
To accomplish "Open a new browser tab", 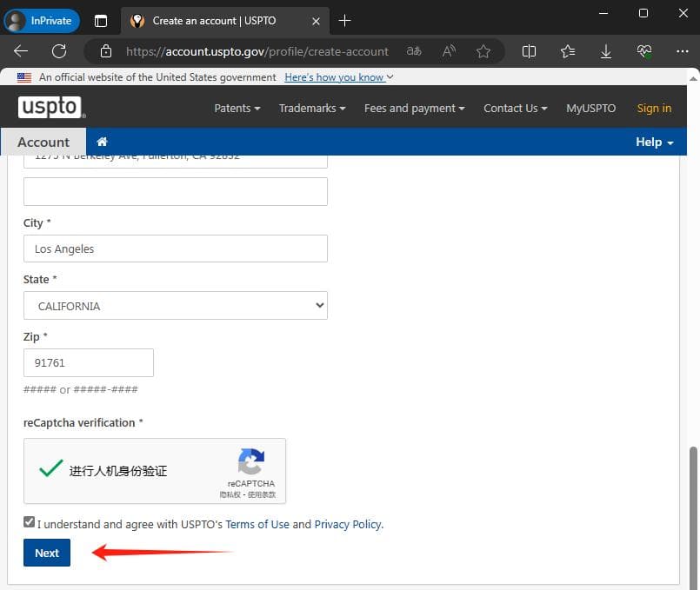I will coord(344,21).
